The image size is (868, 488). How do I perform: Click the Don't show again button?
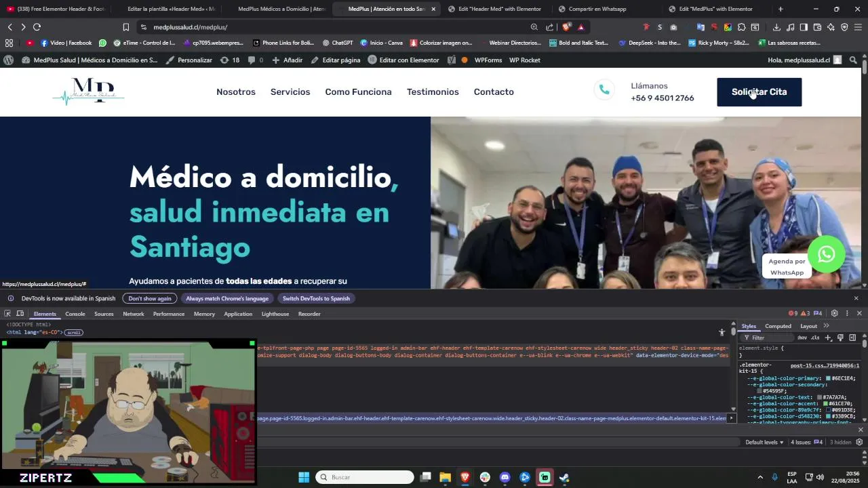click(150, 298)
